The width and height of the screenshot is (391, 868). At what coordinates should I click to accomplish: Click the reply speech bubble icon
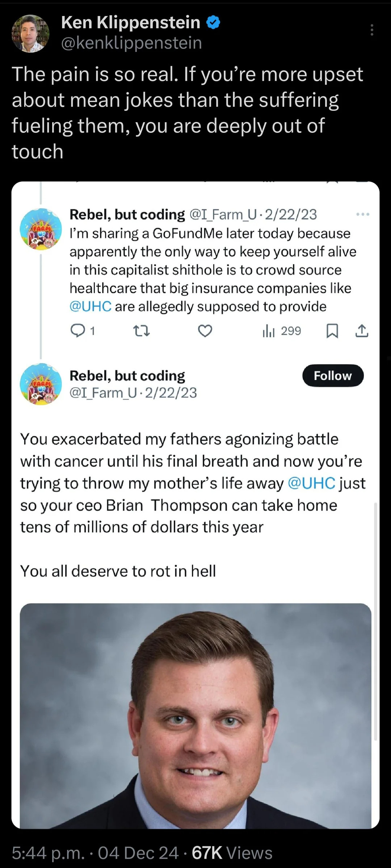pyautogui.click(x=77, y=331)
